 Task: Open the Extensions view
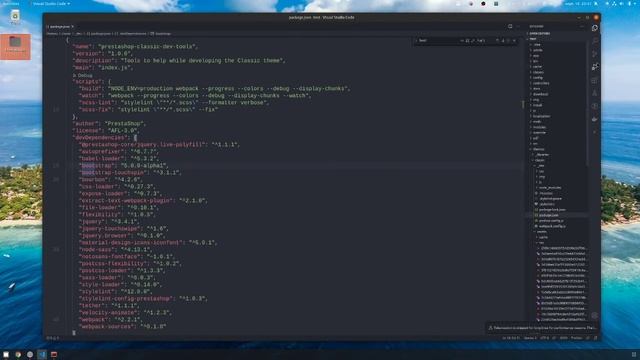(x=595, y=80)
